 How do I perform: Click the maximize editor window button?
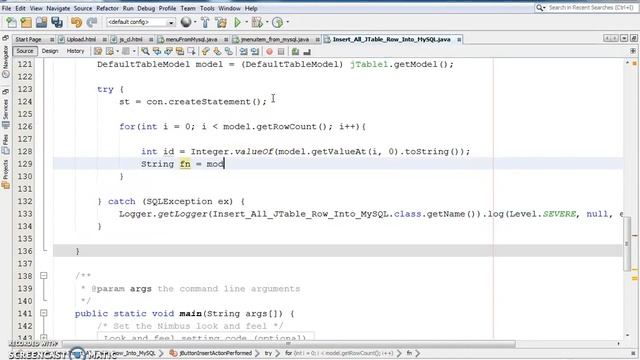633,38
